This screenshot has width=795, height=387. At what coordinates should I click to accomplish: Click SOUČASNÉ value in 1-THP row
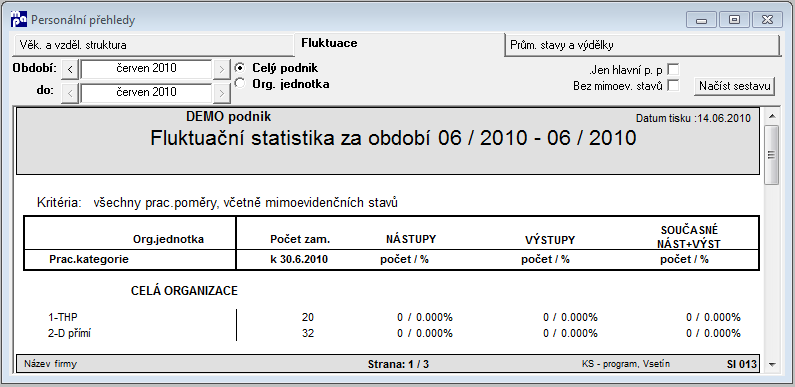click(713, 318)
